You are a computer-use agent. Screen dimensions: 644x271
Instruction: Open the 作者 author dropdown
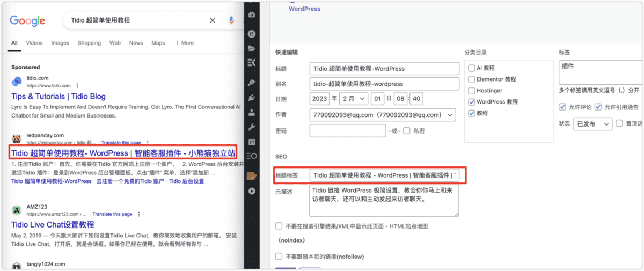point(383,115)
